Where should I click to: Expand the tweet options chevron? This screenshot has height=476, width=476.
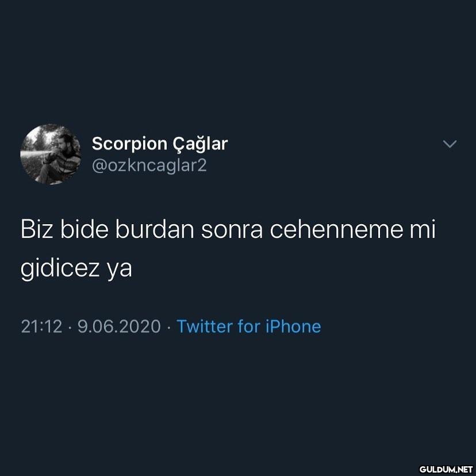[x=450, y=144]
